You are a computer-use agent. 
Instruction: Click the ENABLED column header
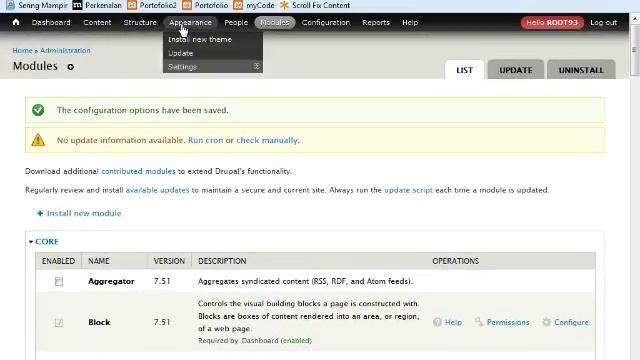58,261
